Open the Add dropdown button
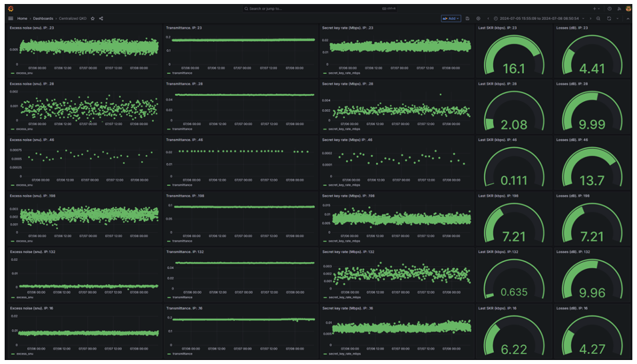637x364 pixels. [451, 19]
